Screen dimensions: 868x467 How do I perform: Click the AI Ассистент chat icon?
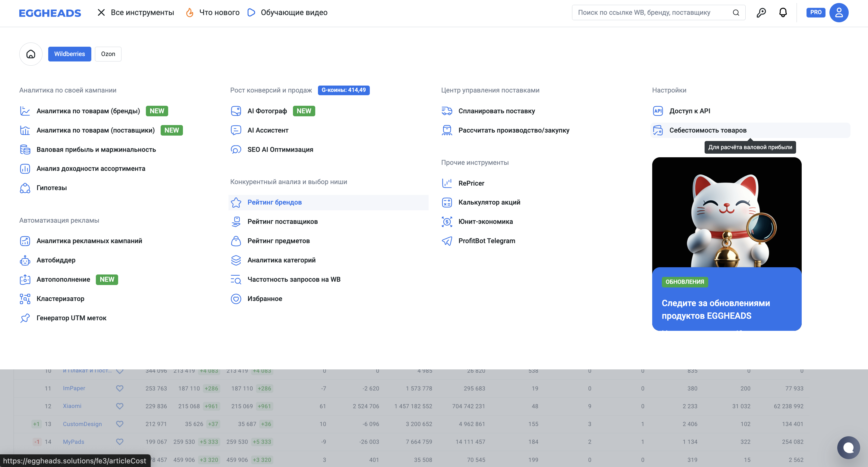(x=236, y=130)
